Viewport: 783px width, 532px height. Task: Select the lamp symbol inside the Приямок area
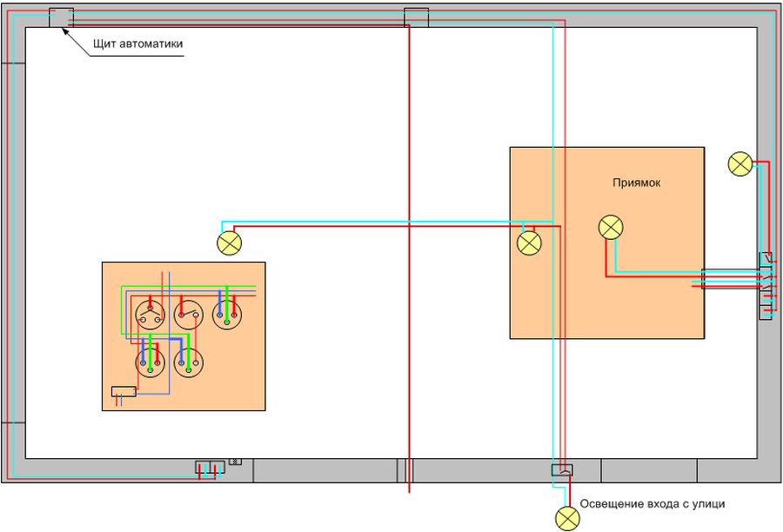pyautogui.click(x=612, y=228)
